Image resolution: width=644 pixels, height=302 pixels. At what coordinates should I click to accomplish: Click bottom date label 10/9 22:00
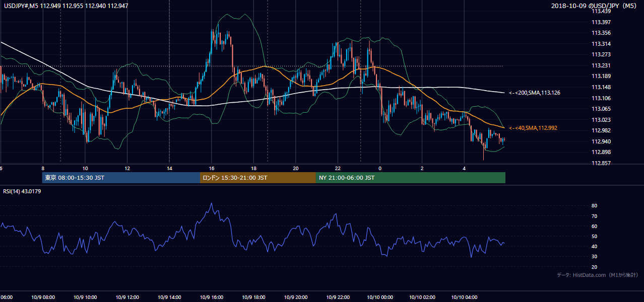point(338,297)
